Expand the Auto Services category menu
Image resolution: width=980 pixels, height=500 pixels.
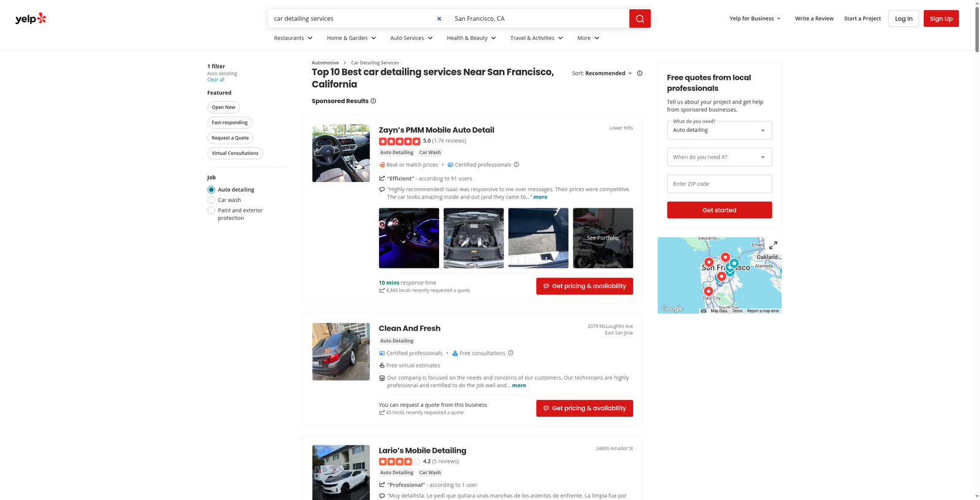pos(412,38)
